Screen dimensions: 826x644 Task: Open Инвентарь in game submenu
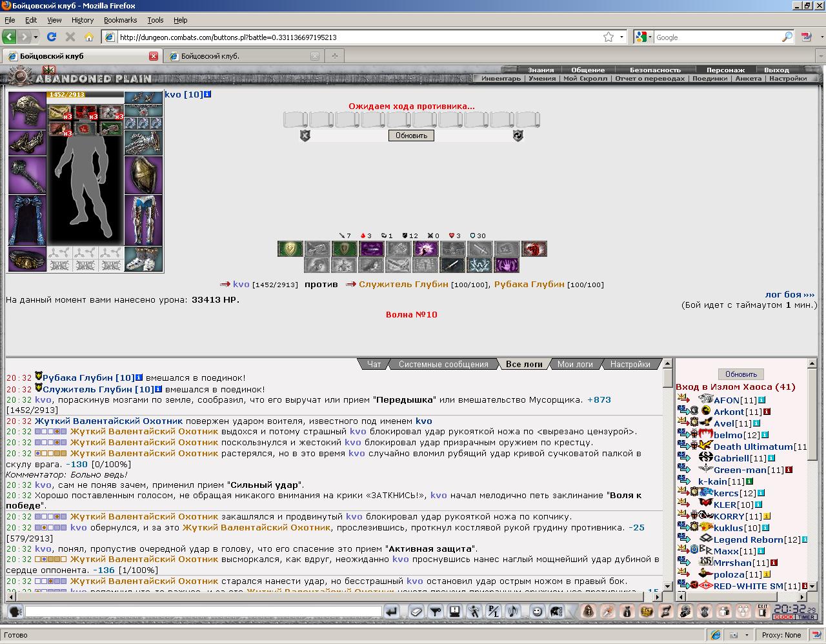tap(501, 78)
